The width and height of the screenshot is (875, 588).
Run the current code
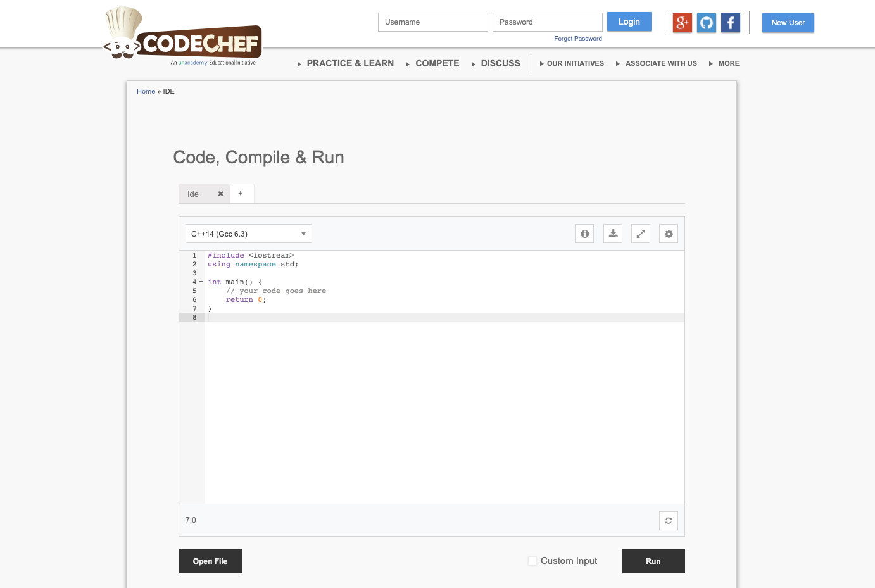pyautogui.click(x=653, y=561)
